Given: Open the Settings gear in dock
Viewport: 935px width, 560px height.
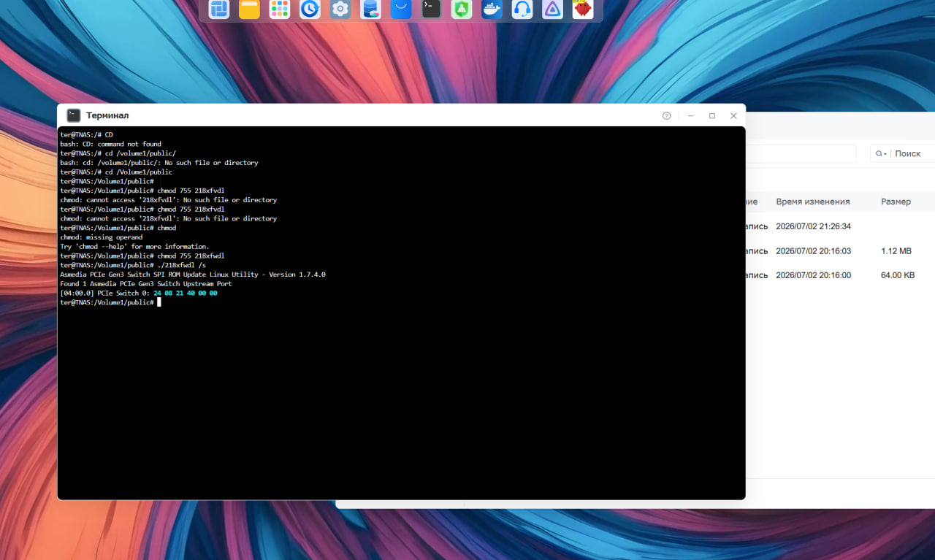Looking at the screenshot, I should click(x=340, y=9).
